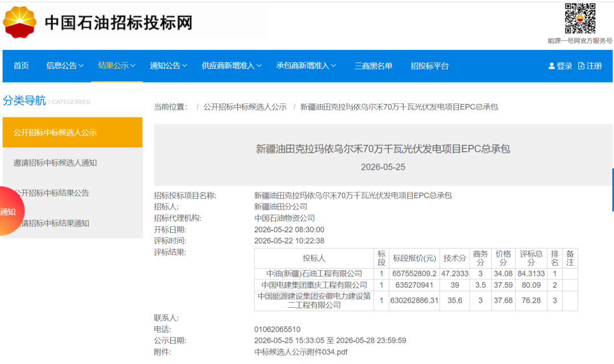Click 开标日期 value 2026-05-22 08:30:00
The height and width of the screenshot is (364, 614).
[289, 229]
